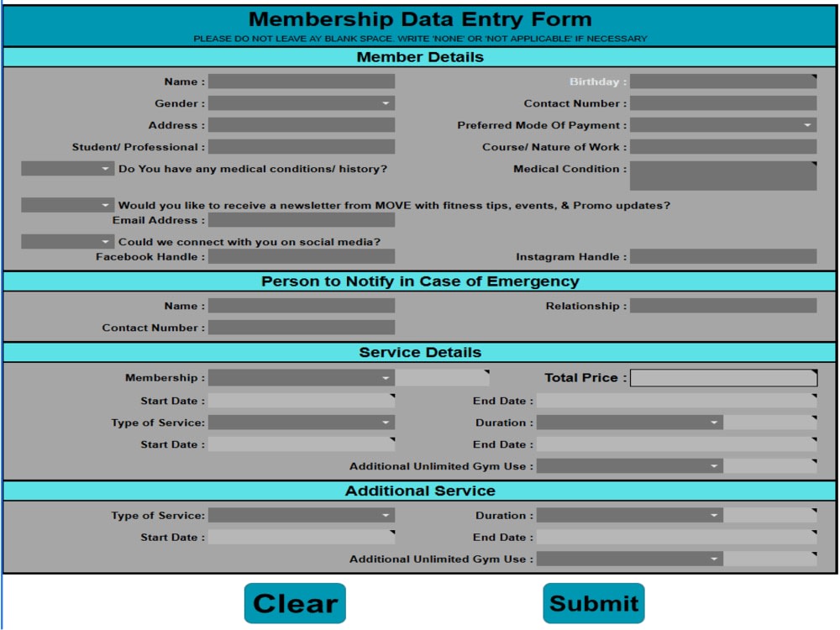Click the Membership Data Entry Form title
840x630 pixels.
pyautogui.click(x=420, y=19)
